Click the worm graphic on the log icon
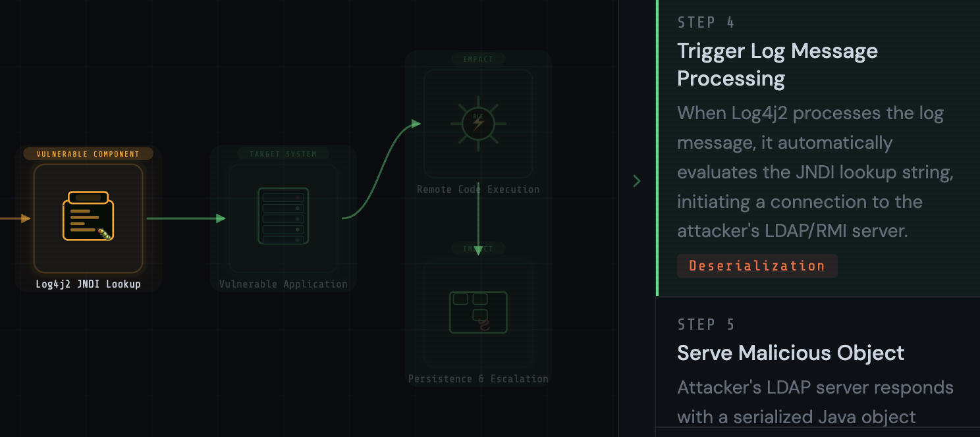Image resolution: width=980 pixels, height=437 pixels. [104, 234]
